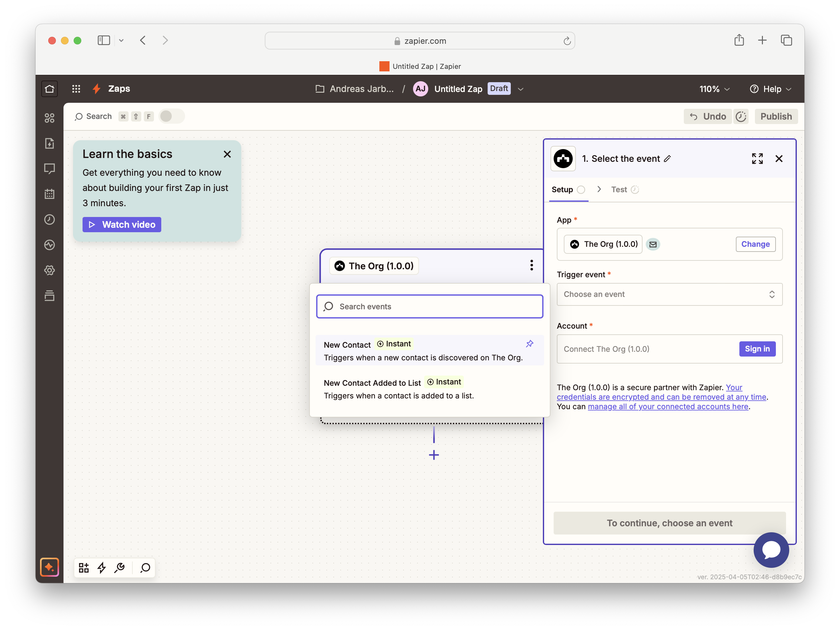Open manage all of your connected accounts link
The width and height of the screenshot is (840, 630).
[x=668, y=406]
